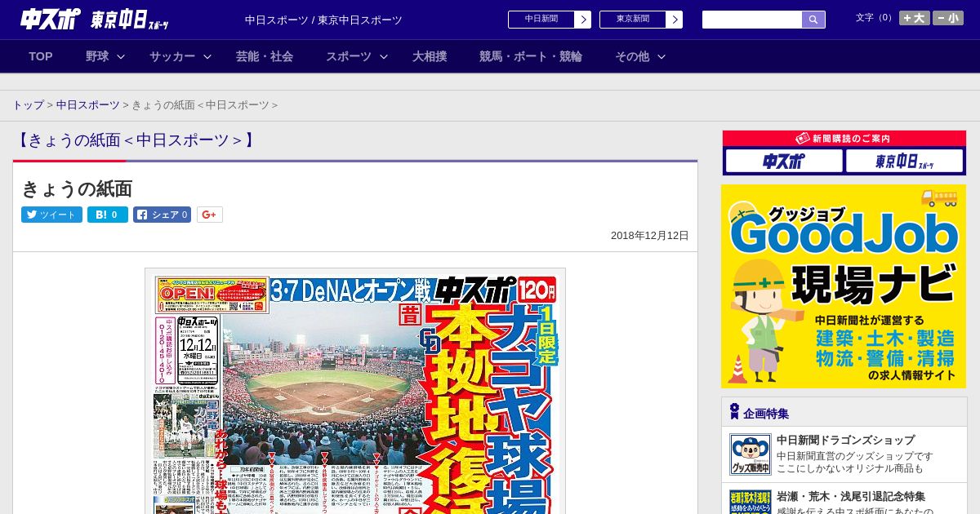Expand the スポーツ dropdown arrow

pos(384,56)
